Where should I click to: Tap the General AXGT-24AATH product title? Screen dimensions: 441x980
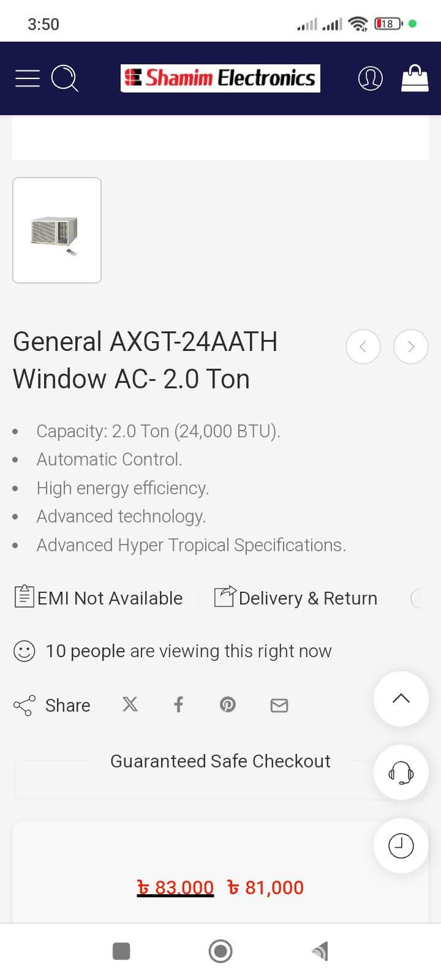tap(146, 360)
